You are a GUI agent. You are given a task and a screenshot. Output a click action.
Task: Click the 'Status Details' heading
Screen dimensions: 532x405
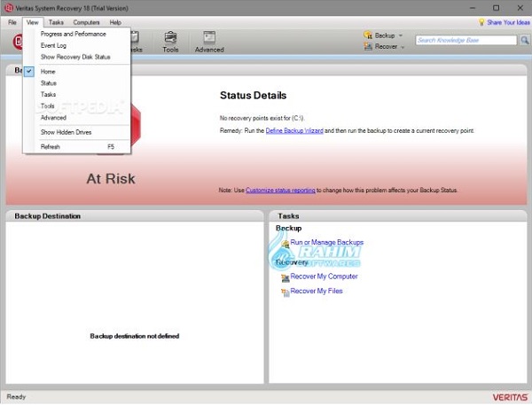253,96
